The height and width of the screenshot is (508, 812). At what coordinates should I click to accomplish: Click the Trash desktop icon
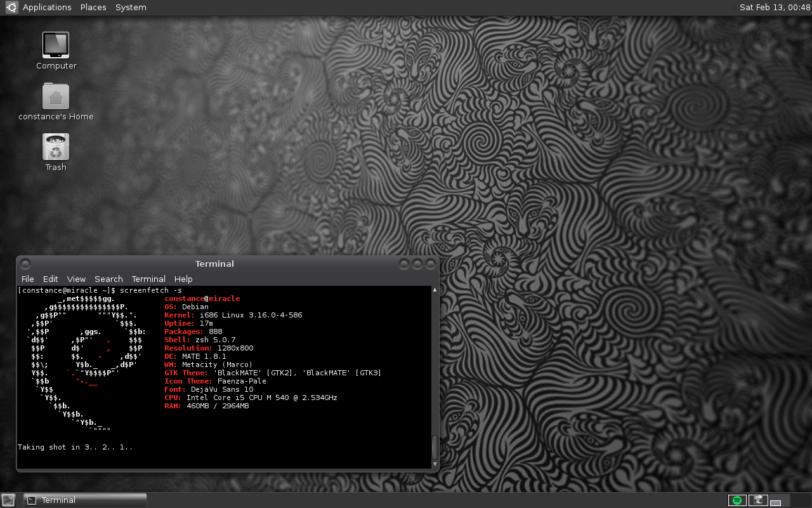point(56,147)
